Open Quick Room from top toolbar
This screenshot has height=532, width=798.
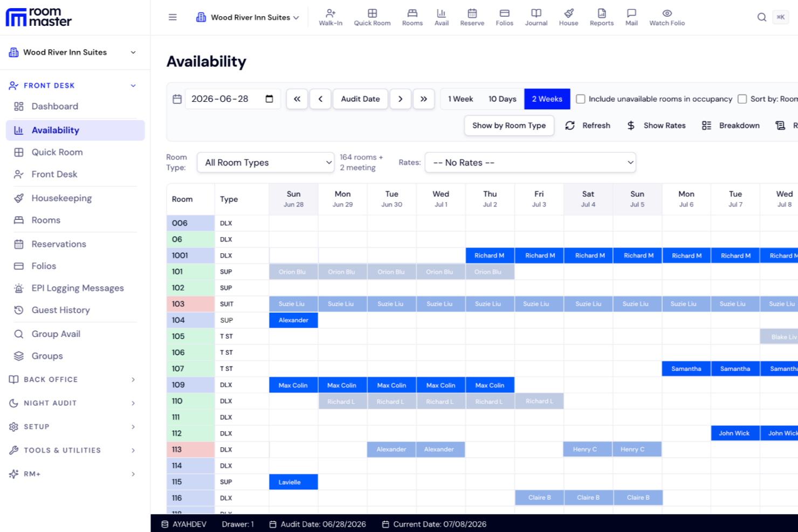(x=372, y=17)
